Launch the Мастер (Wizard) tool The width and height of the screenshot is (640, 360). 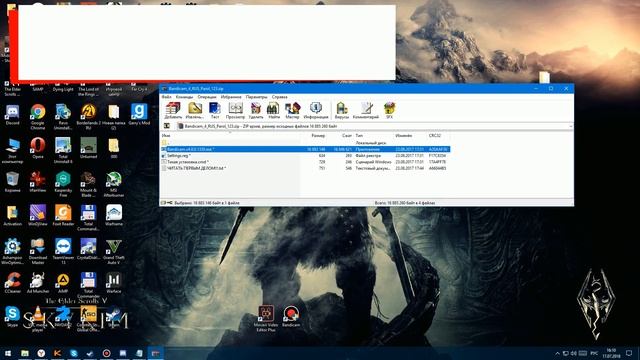click(292, 110)
